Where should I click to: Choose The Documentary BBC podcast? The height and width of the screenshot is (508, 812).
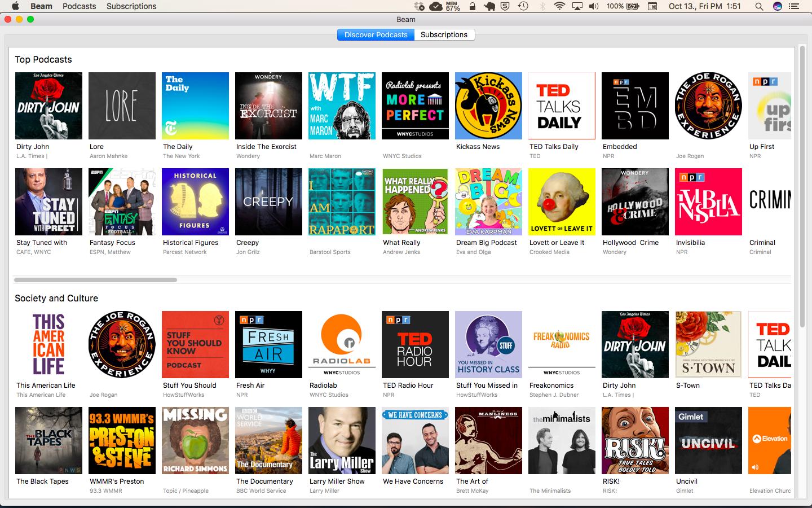click(x=268, y=440)
